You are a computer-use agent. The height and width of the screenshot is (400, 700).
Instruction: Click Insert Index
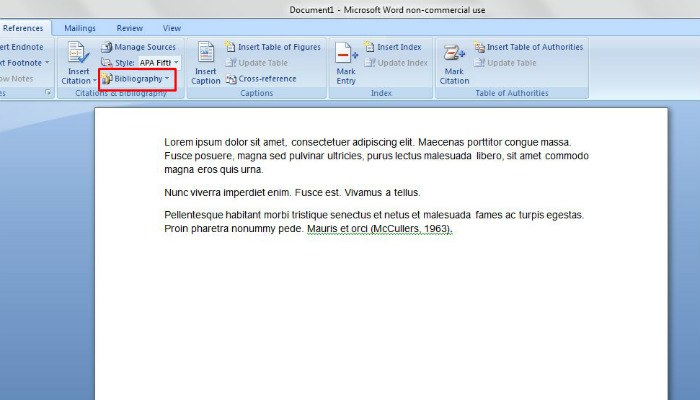tap(393, 47)
